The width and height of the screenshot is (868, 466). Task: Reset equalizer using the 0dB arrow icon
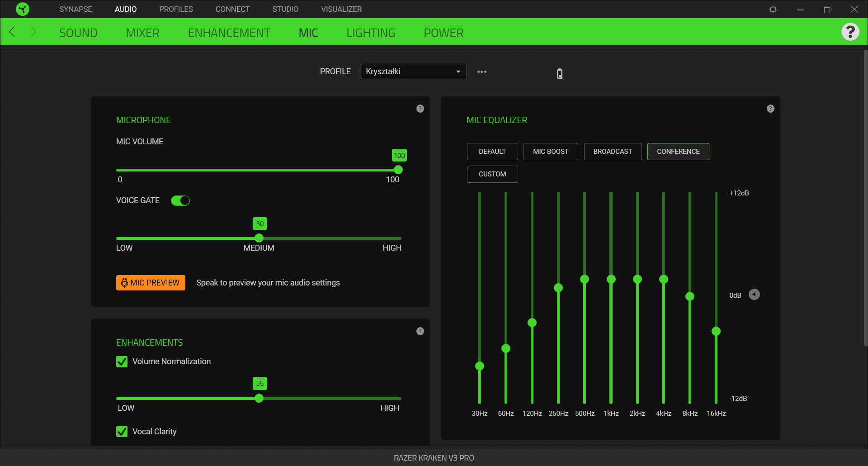tap(754, 295)
